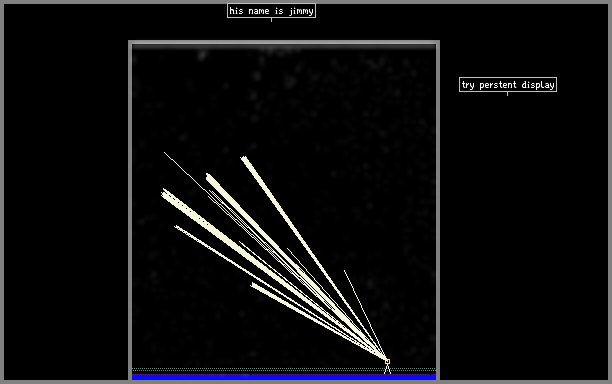
Task: Click the connector tick under 'his name is jimmy'
Action: [x=271, y=20]
